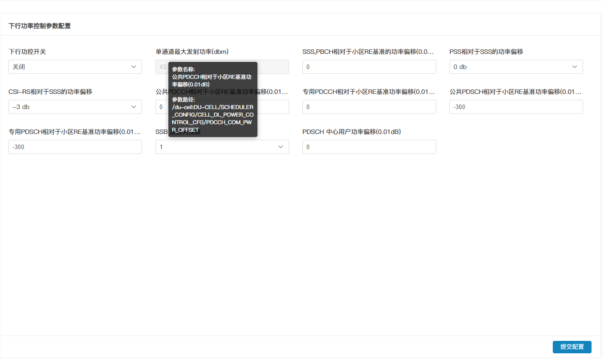The width and height of the screenshot is (604, 364).
Task: Click the 下行功控开关 label text
Action: (27, 52)
